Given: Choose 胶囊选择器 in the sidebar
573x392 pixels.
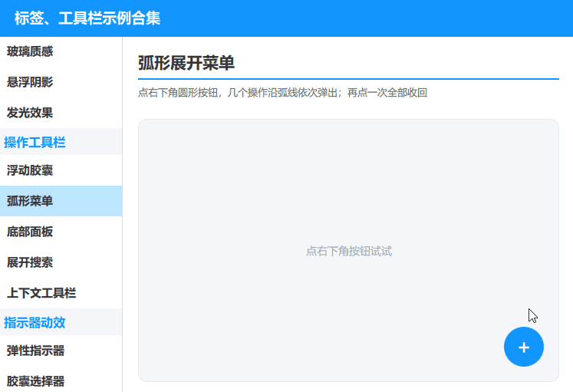Looking at the screenshot, I should [61, 380].
